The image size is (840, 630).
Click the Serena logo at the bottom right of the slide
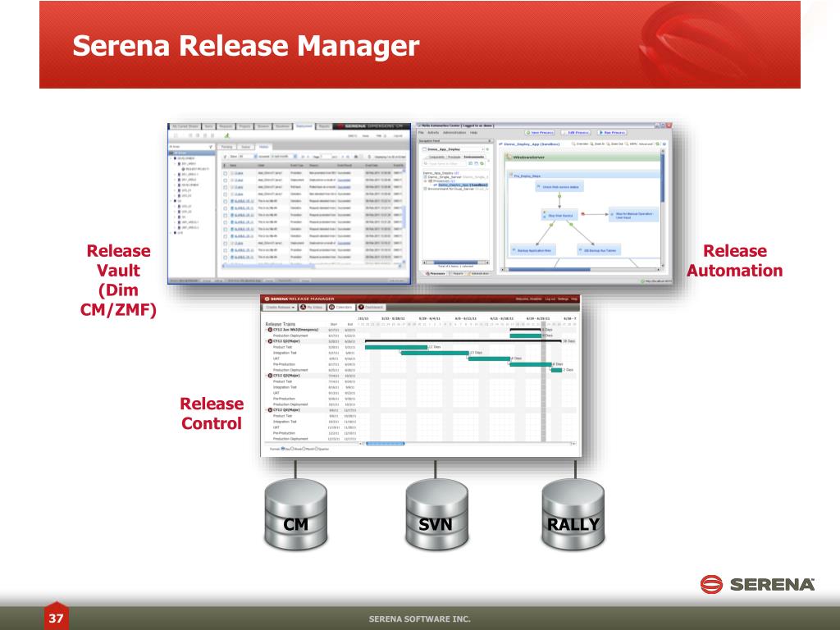click(x=757, y=584)
